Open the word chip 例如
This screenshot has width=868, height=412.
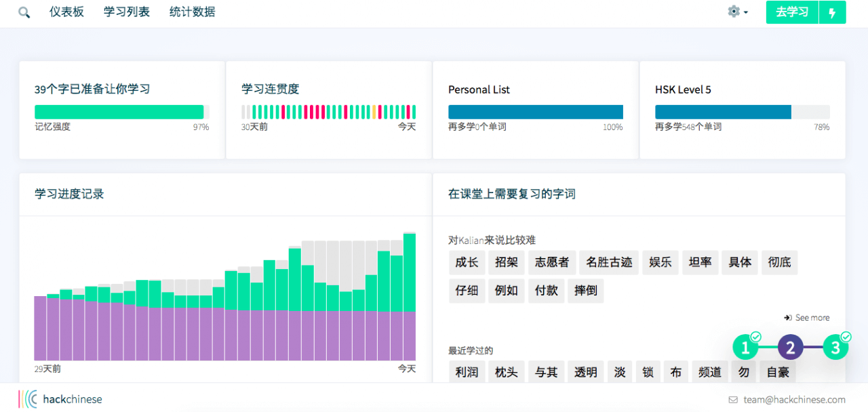pyautogui.click(x=507, y=291)
